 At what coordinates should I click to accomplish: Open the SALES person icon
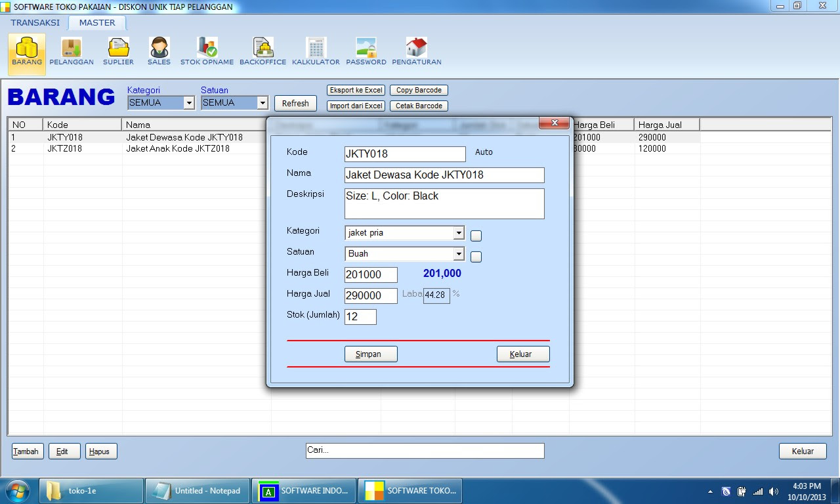tap(159, 52)
